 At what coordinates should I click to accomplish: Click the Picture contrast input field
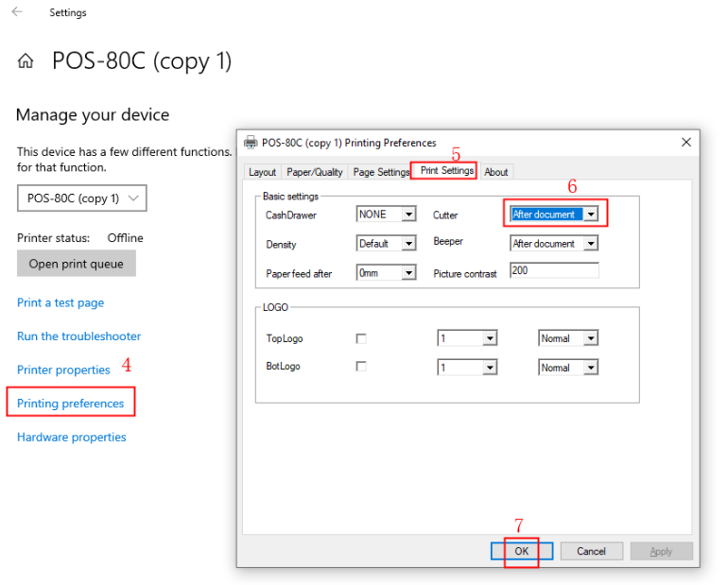pyautogui.click(x=554, y=270)
